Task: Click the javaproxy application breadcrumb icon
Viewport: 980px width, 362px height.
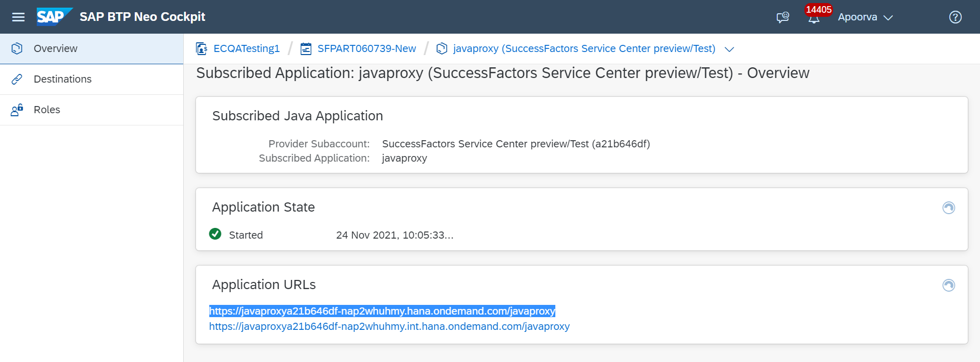Action: point(442,48)
